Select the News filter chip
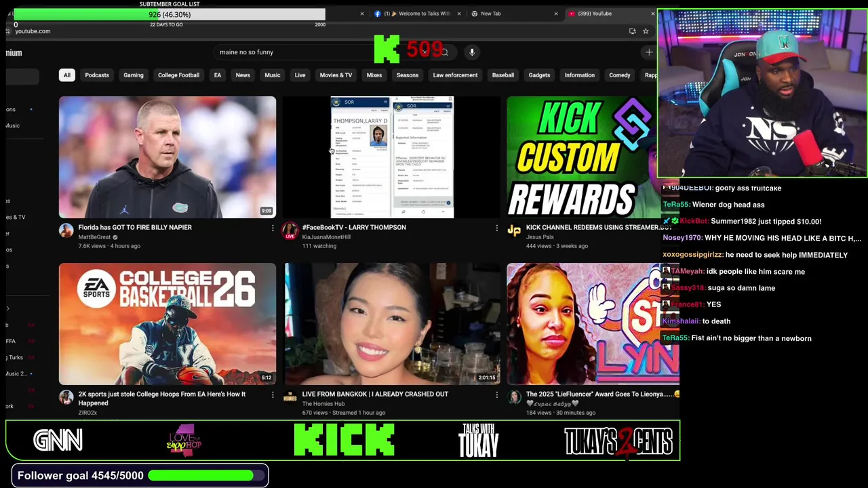This screenshot has width=868, height=488. click(243, 75)
